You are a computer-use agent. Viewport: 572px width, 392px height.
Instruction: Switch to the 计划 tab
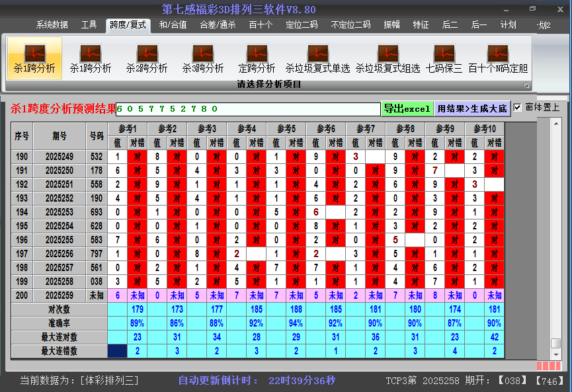click(x=508, y=25)
